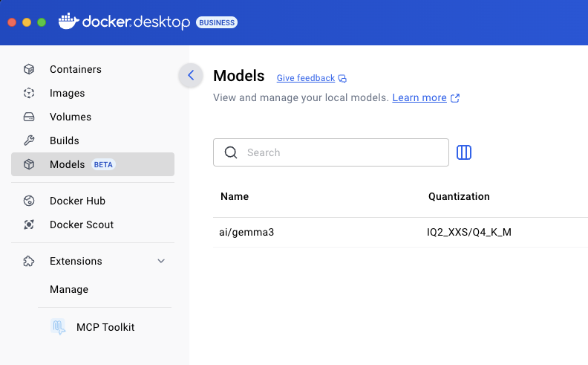Click the Models cube icon in sidebar
This screenshot has height=365, width=588.
click(x=29, y=164)
